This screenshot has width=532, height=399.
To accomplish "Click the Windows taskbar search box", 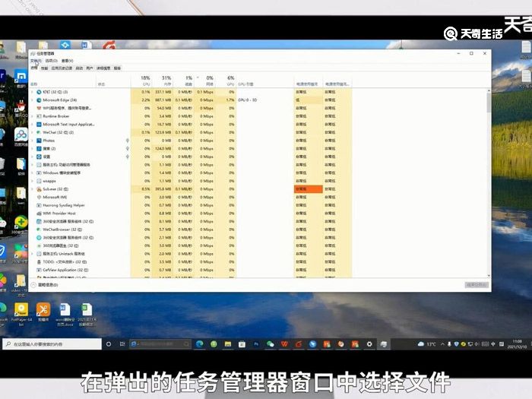I will pyautogui.click(x=52, y=344).
